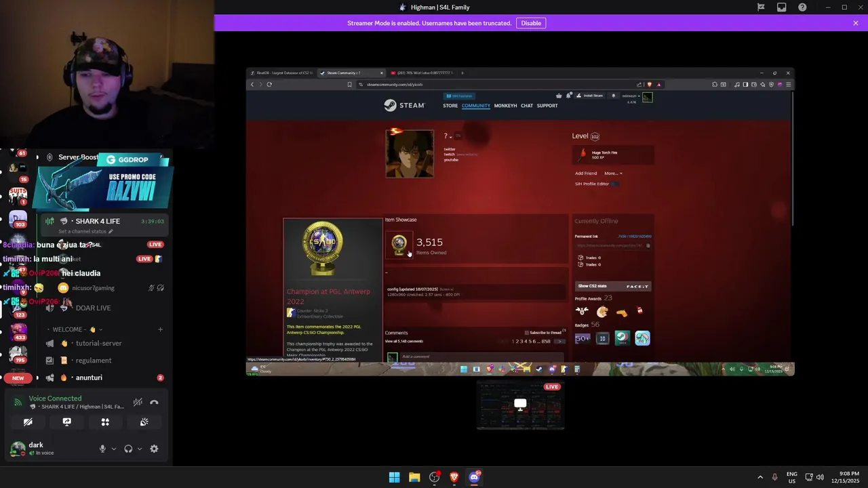Go back in the streamed browser
The height and width of the screenshot is (488, 868).
point(252,85)
